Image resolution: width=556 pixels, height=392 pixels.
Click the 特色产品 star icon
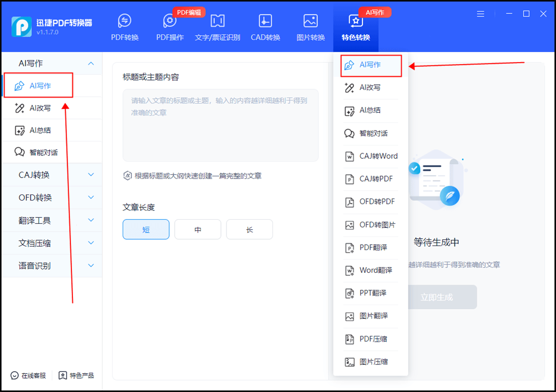(63, 375)
